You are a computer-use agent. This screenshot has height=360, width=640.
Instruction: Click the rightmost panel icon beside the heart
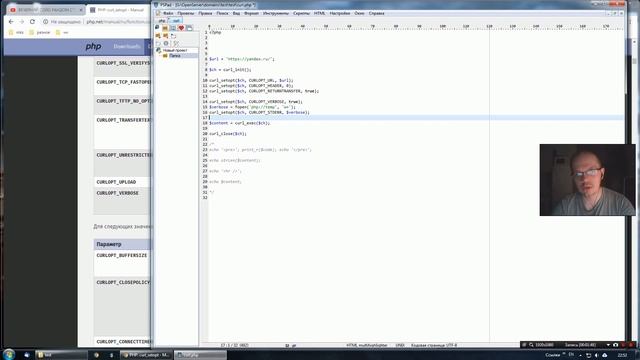click(x=190, y=28)
